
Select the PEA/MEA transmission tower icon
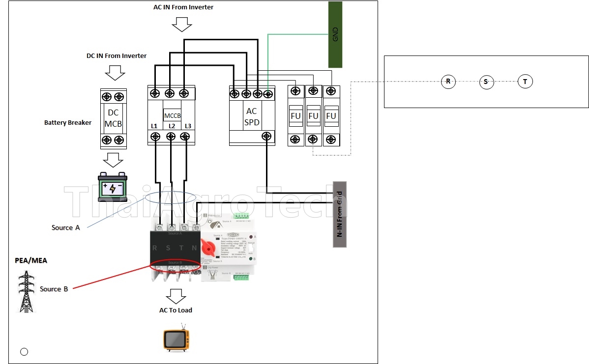coord(26,291)
